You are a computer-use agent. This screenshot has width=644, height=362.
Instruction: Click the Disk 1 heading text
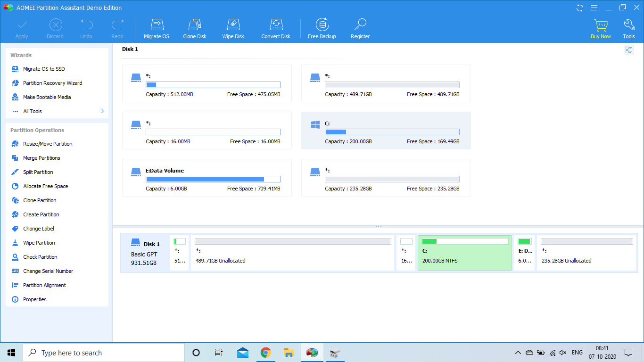tap(130, 49)
